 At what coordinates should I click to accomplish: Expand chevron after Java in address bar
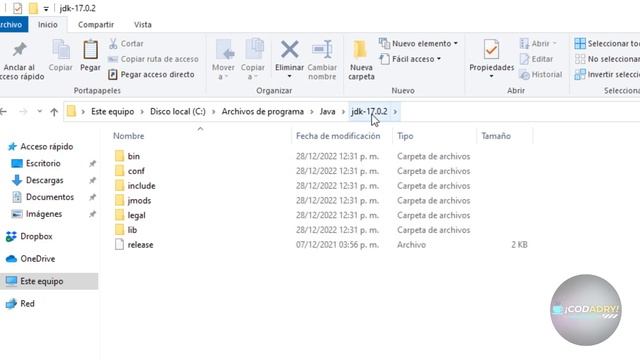tap(343, 112)
